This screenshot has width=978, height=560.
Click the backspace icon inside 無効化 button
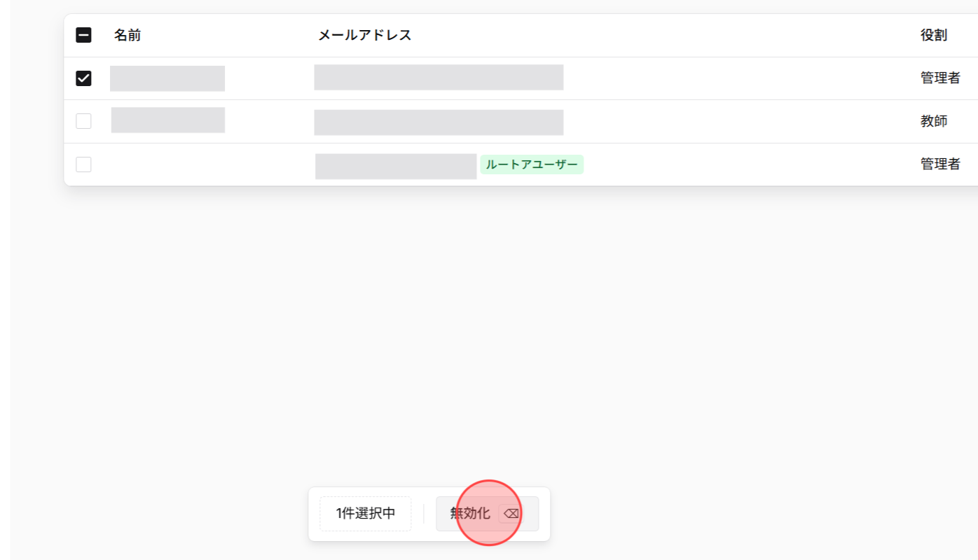(x=511, y=513)
